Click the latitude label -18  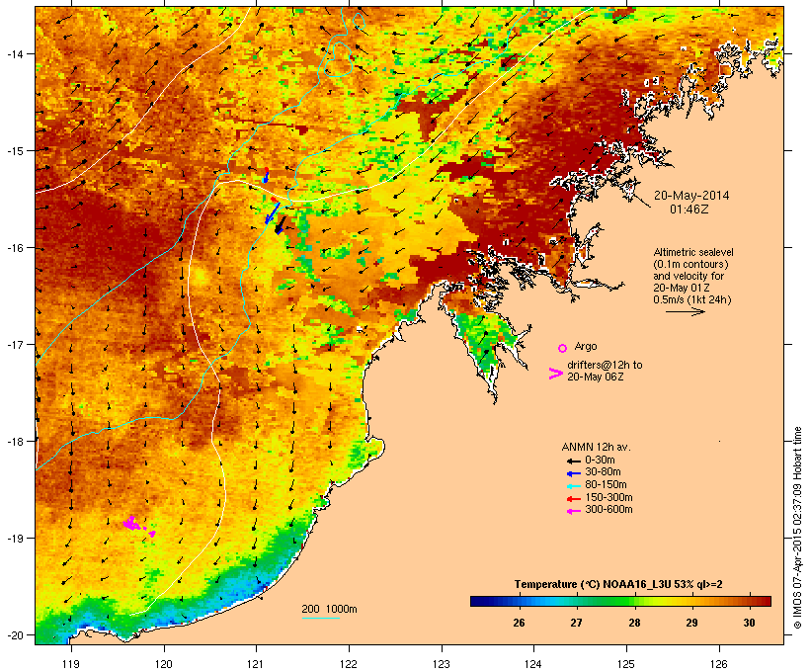pyautogui.click(x=15, y=442)
